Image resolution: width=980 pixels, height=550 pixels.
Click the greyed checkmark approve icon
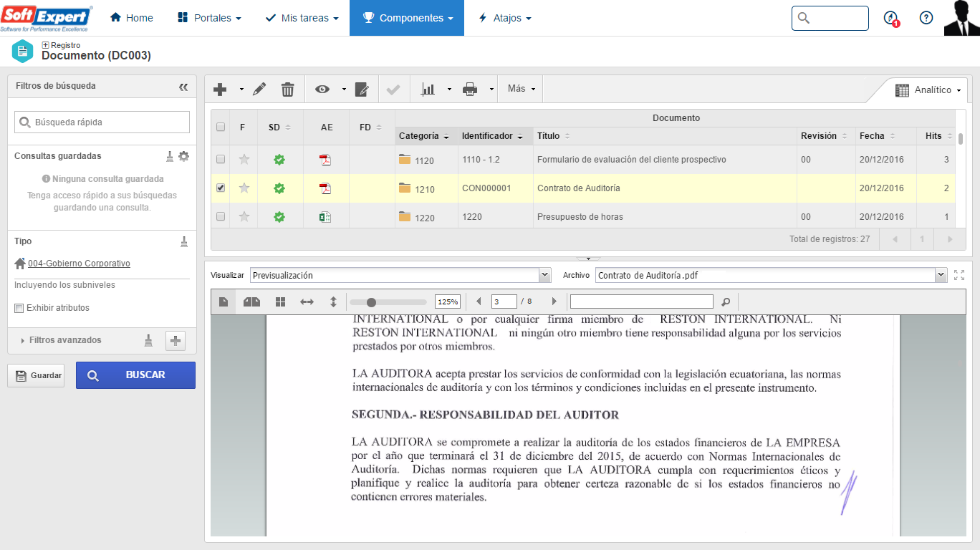[393, 90]
